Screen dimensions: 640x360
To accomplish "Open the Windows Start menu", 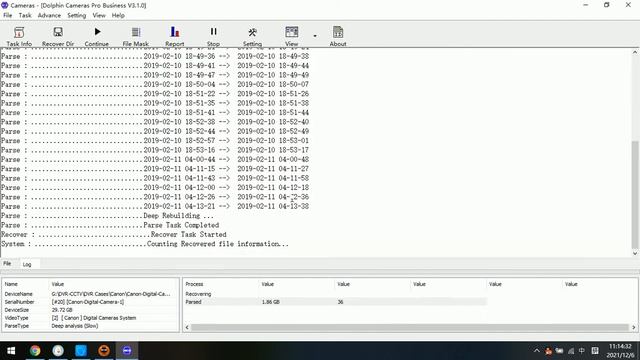I will coord(11,351).
